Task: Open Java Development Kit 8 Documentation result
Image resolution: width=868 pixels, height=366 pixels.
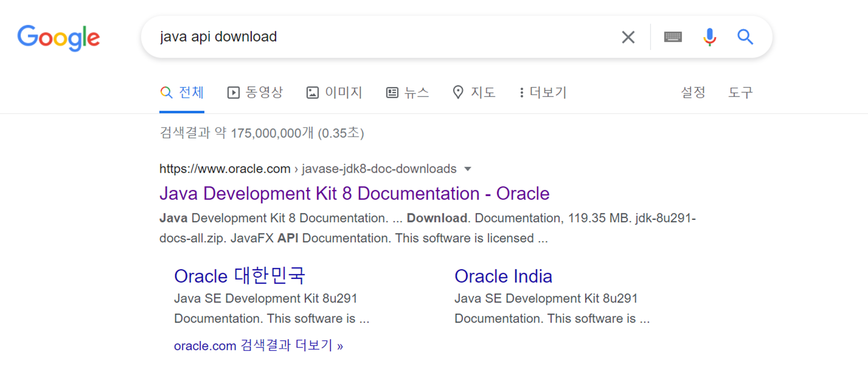Action: click(x=354, y=194)
